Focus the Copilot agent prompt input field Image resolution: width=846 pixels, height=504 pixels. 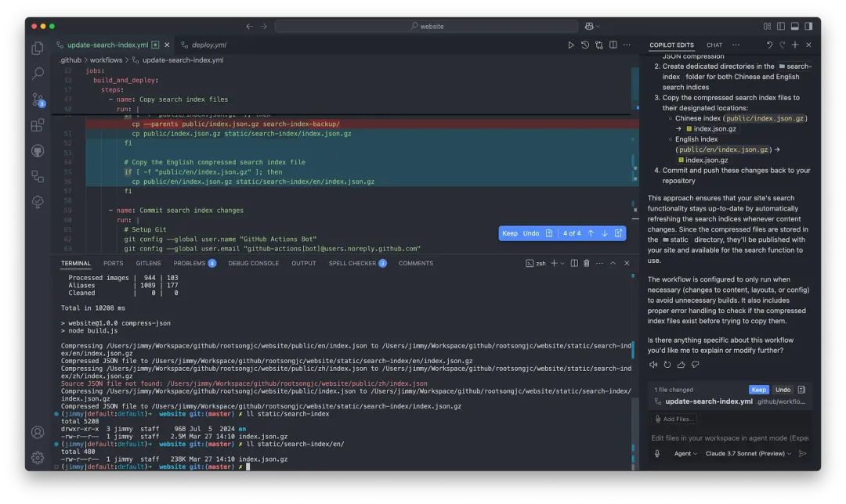(729, 437)
